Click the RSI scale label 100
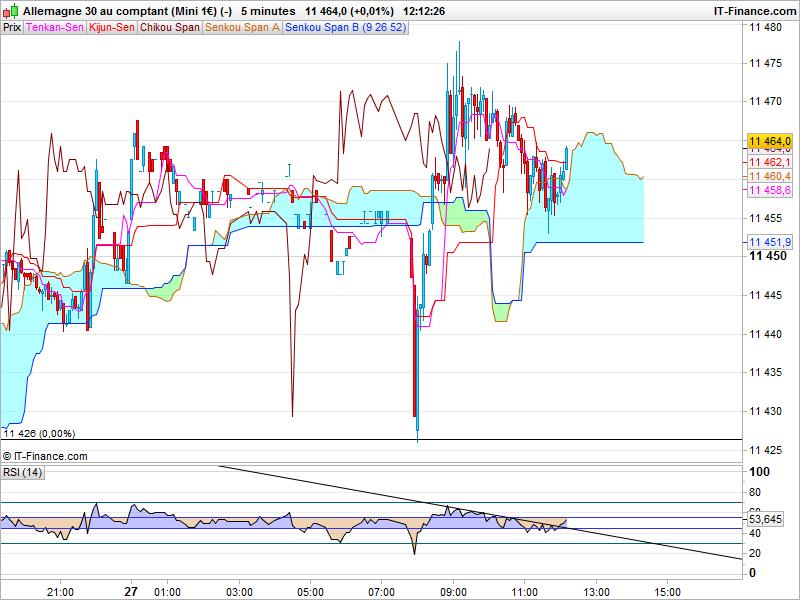Screen dimensions: 800x600 point(759,472)
